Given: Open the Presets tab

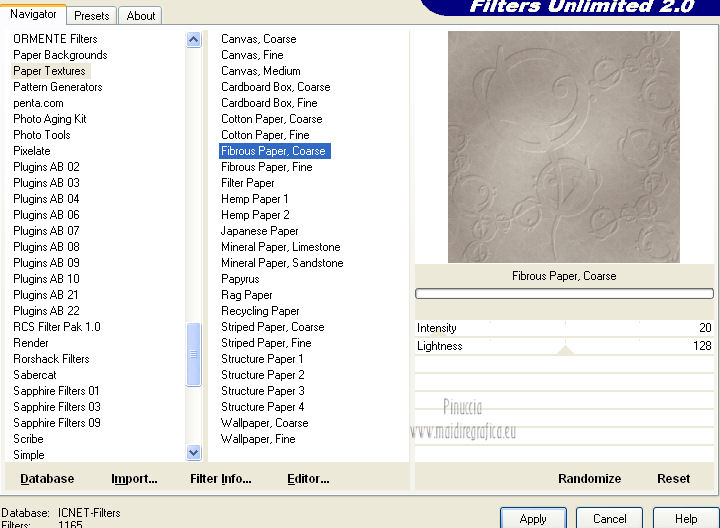Looking at the screenshot, I should pyautogui.click(x=91, y=16).
